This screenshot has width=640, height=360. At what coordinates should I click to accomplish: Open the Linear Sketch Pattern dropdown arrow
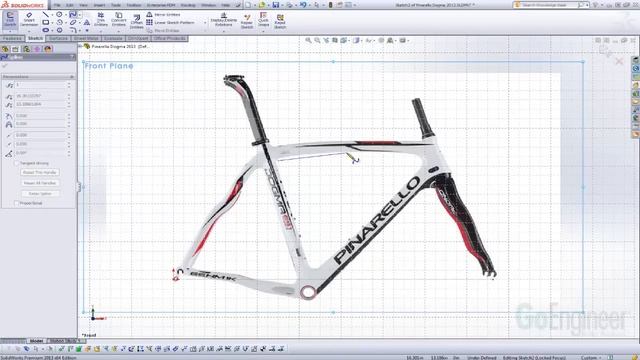point(205,22)
